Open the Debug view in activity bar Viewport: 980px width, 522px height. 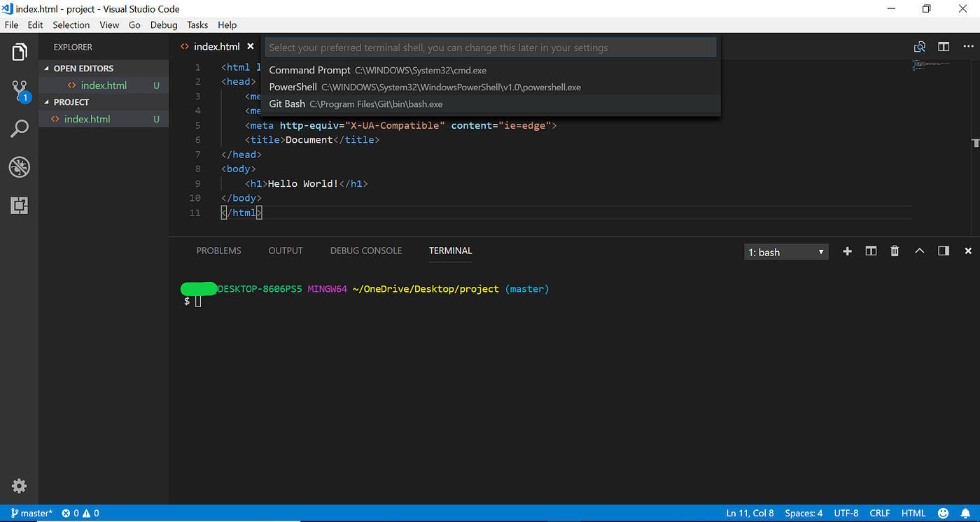tap(20, 167)
